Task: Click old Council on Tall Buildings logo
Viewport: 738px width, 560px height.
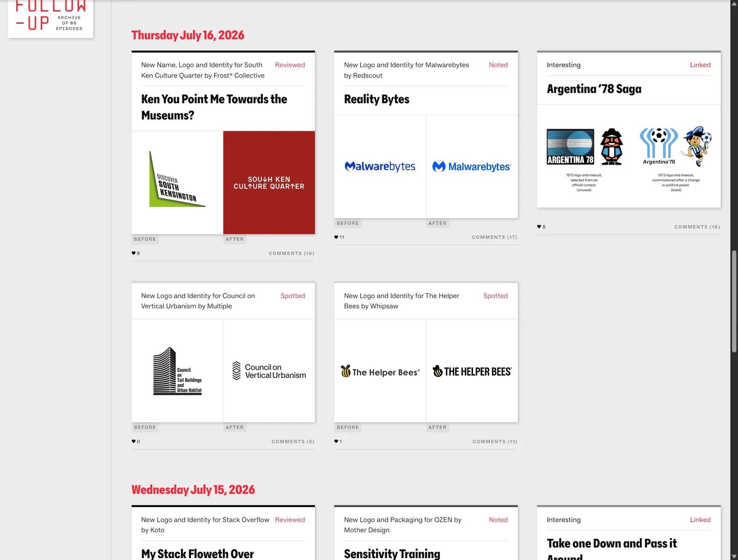Action: pyautogui.click(x=177, y=371)
